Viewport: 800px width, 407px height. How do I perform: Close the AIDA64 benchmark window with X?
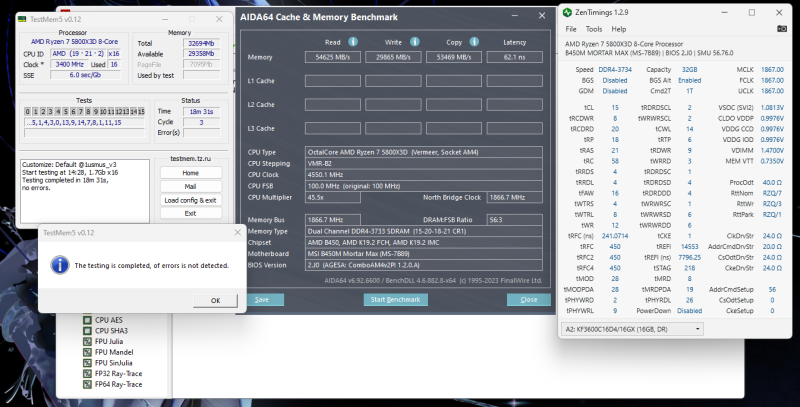[542, 16]
